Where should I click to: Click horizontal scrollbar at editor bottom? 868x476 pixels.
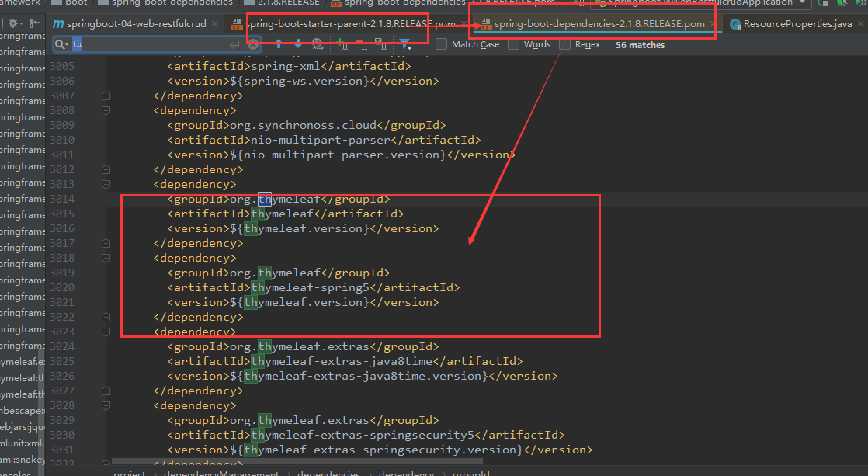(x=297, y=461)
